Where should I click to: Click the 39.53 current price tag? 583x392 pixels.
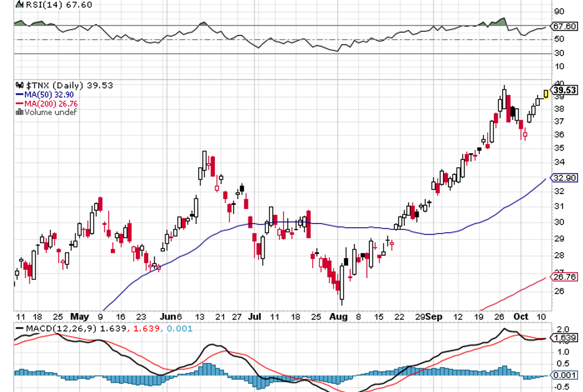[566, 90]
